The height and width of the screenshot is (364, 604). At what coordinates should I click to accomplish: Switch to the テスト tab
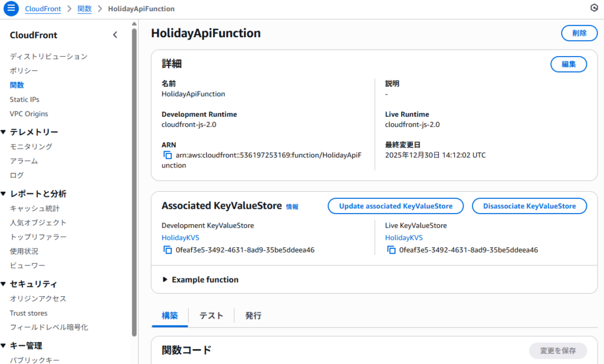pyautogui.click(x=211, y=316)
